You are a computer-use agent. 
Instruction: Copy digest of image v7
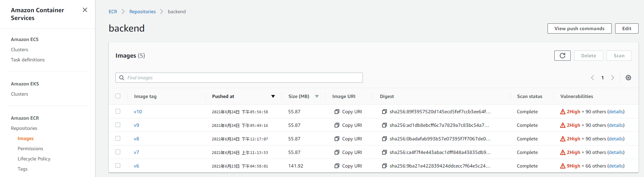point(384,152)
